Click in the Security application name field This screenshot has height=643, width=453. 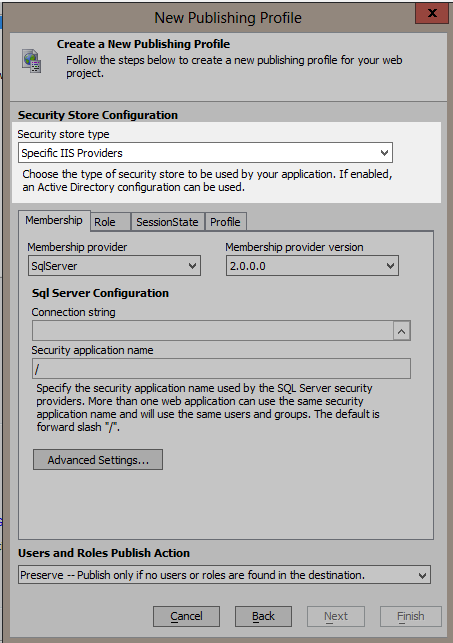pos(221,369)
